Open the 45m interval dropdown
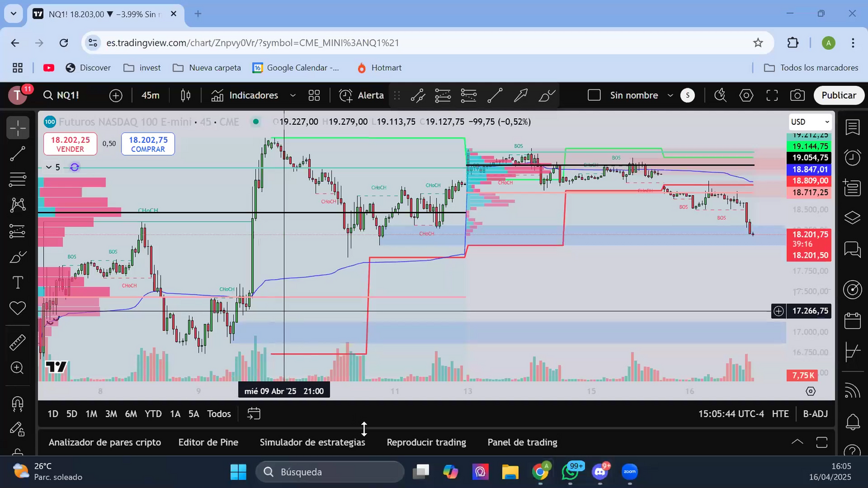The height and width of the screenshot is (488, 868). (150, 95)
